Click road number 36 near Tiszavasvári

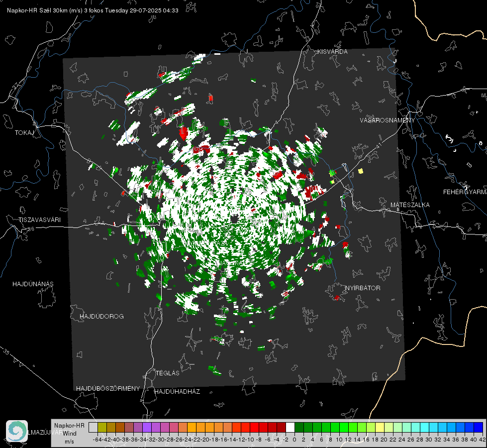[x=31, y=229]
